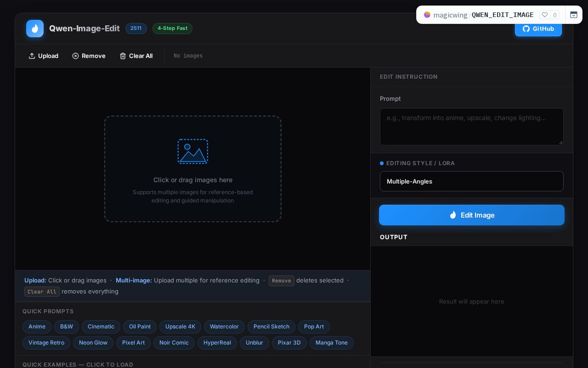Click the Remove circle-x icon
Screen dimensions: 588x368
[75, 56]
